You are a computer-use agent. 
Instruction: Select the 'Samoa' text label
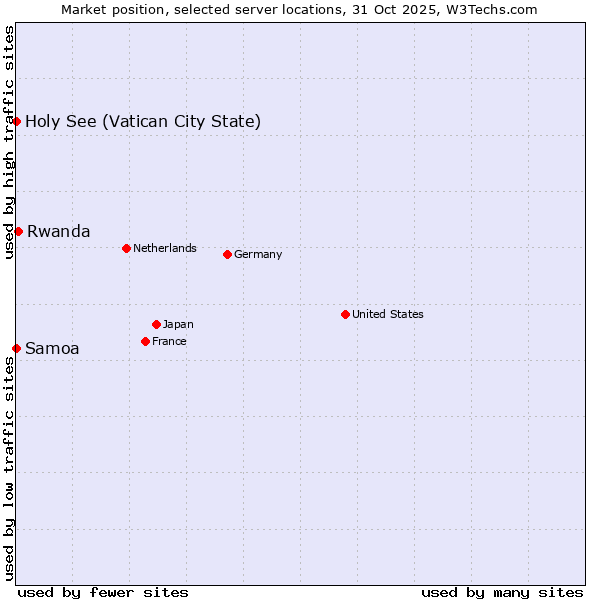tap(52, 349)
